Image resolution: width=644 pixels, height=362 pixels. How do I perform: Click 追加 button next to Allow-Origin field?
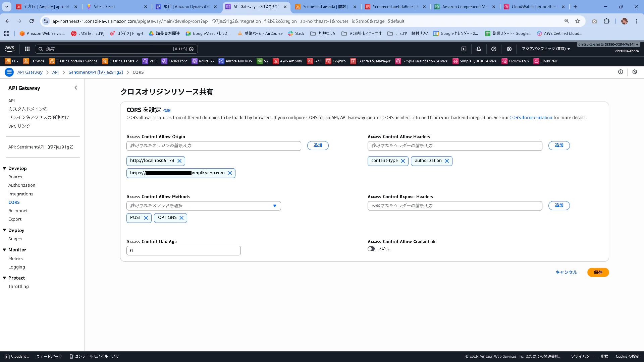(318, 145)
